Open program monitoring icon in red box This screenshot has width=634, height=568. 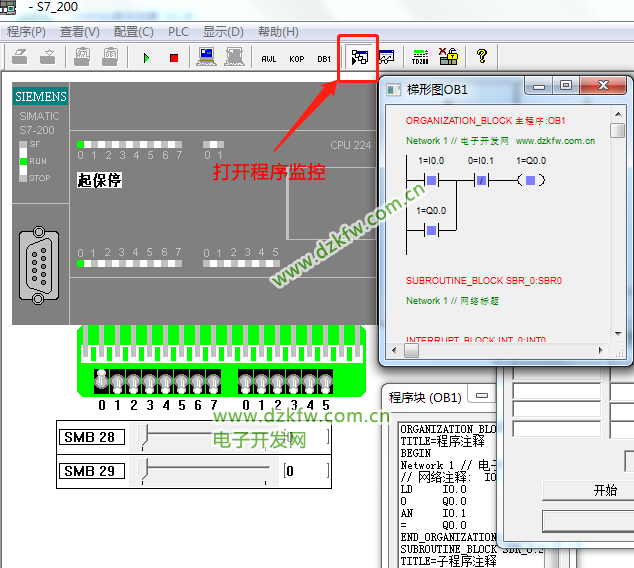(x=358, y=58)
